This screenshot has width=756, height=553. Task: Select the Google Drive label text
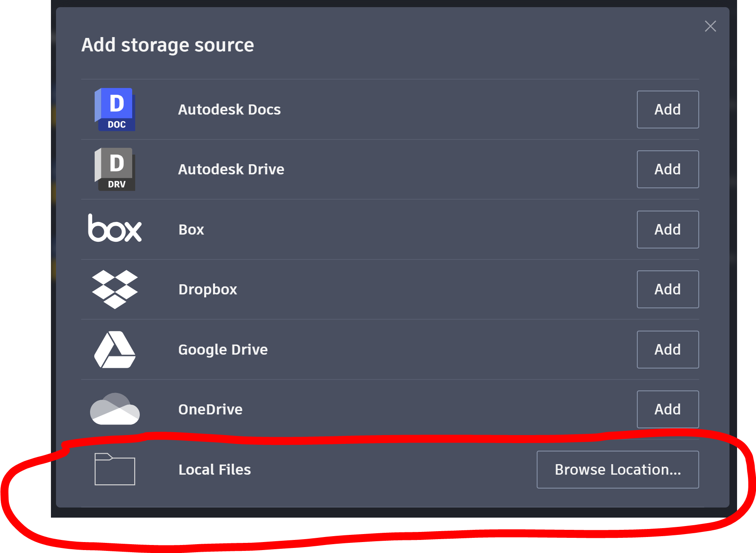[223, 350]
